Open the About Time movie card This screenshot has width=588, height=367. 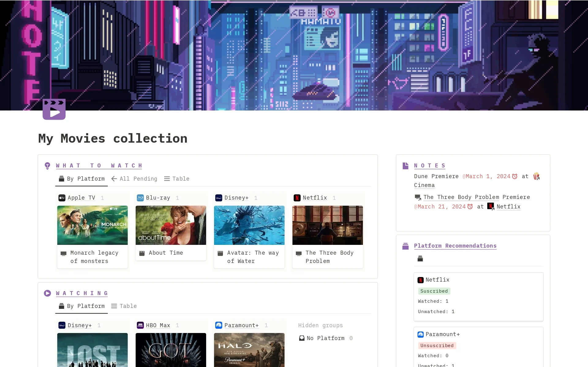171,233
